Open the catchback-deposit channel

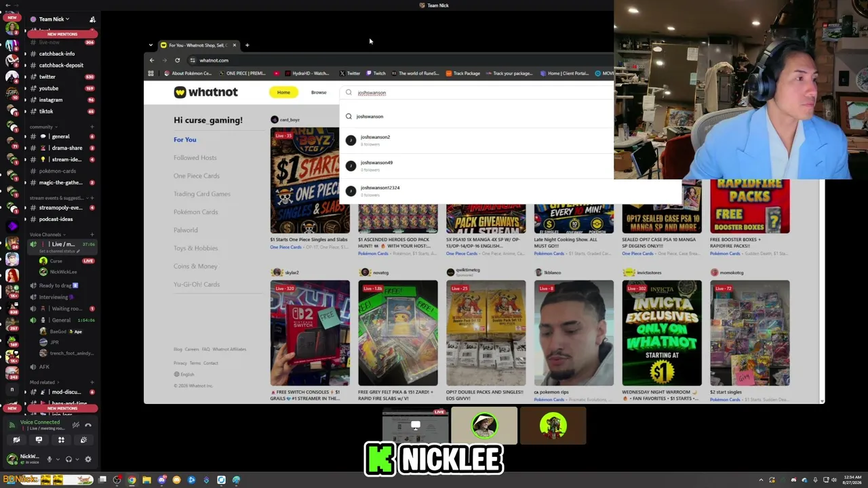point(61,65)
